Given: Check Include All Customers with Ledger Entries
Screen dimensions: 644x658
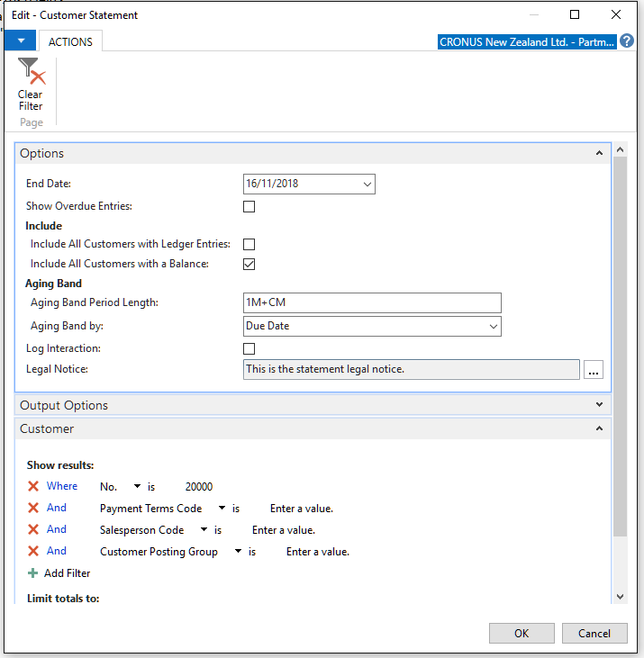Looking at the screenshot, I should (x=249, y=244).
